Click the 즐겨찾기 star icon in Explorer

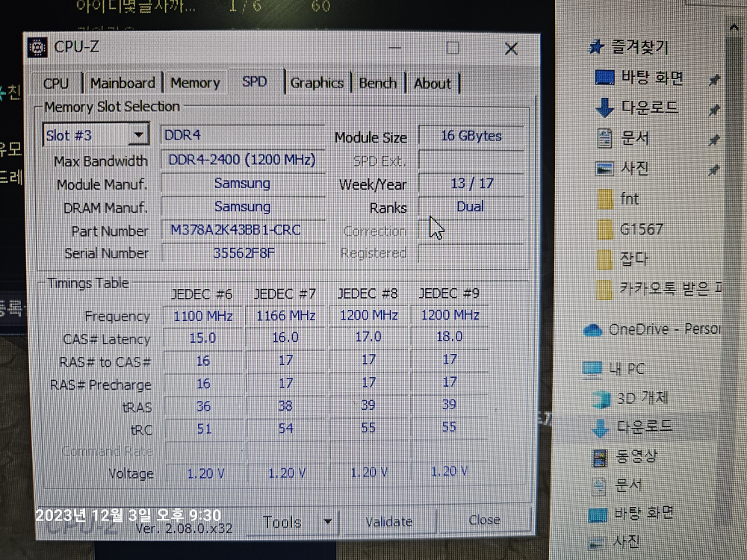(596, 46)
